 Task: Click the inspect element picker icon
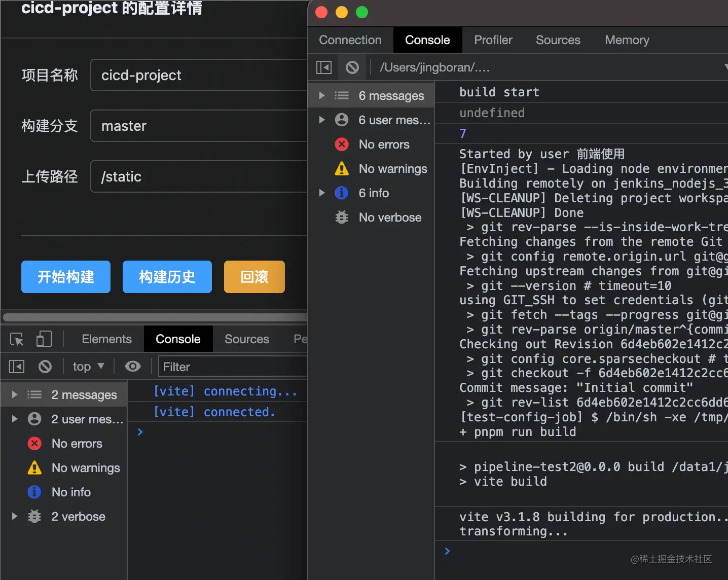pos(17,339)
